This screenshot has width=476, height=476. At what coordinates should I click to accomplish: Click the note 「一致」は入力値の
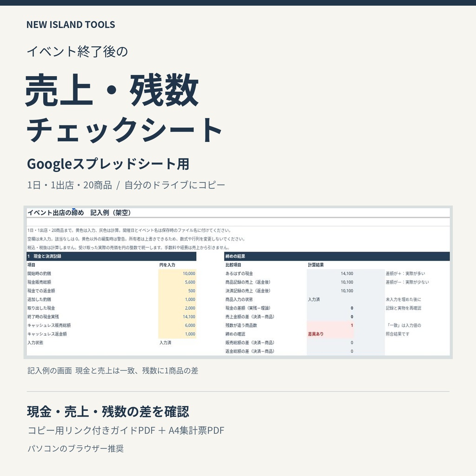tap(403, 325)
